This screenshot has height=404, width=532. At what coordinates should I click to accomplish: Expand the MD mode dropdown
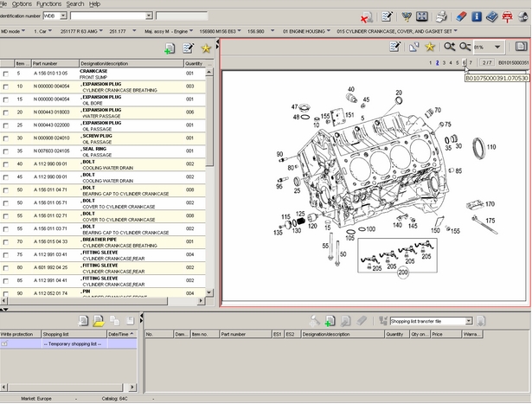tap(23, 31)
